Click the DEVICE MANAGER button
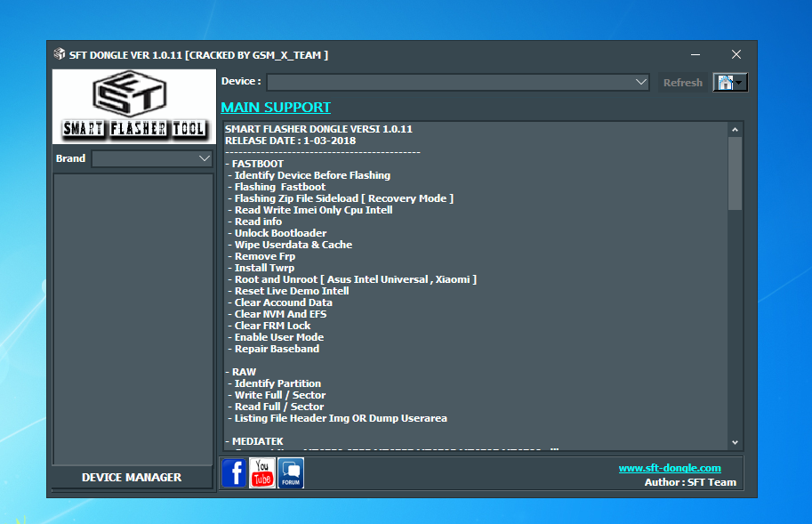This screenshot has height=524, width=812. coord(132,478)
